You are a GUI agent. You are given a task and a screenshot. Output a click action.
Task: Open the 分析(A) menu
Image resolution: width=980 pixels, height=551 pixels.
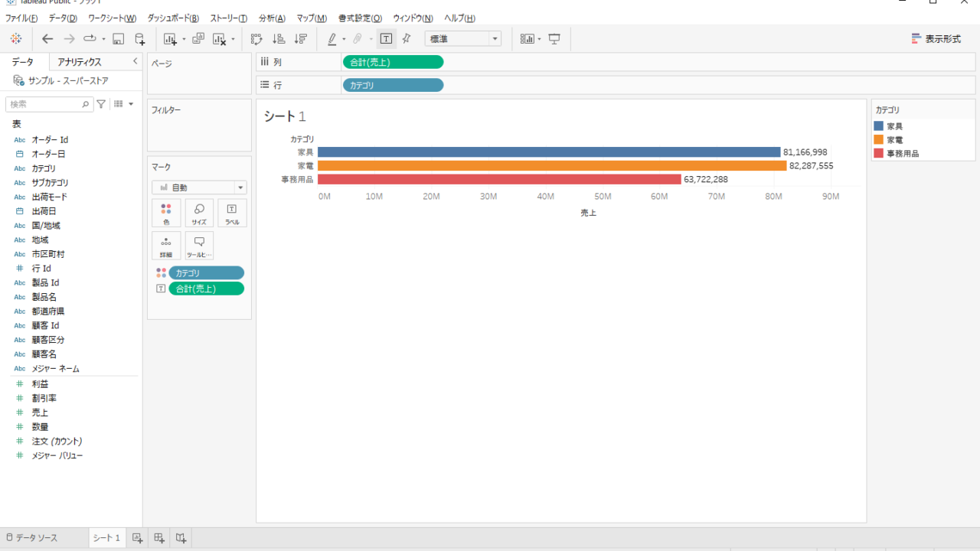[x=272, y=18]
